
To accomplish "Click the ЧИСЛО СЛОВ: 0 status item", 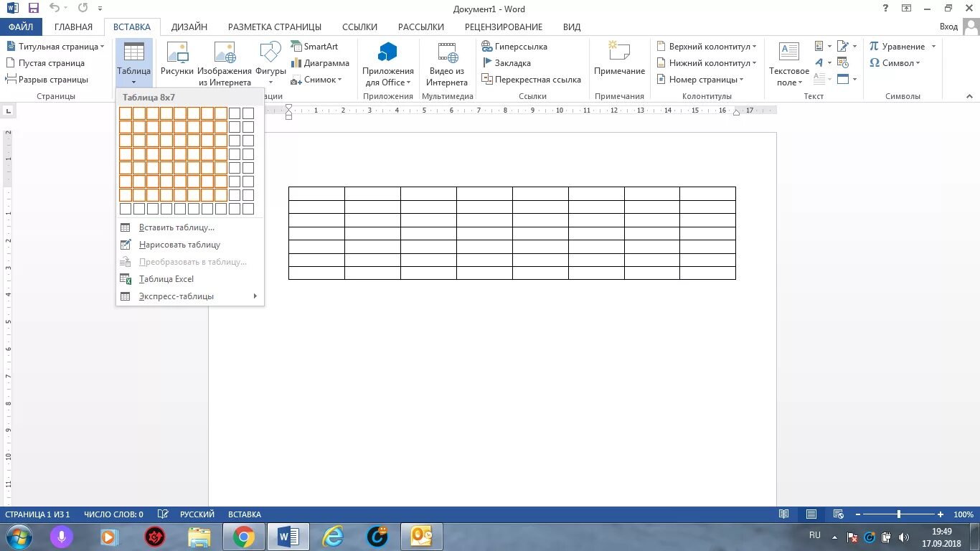I will point(113,514).
